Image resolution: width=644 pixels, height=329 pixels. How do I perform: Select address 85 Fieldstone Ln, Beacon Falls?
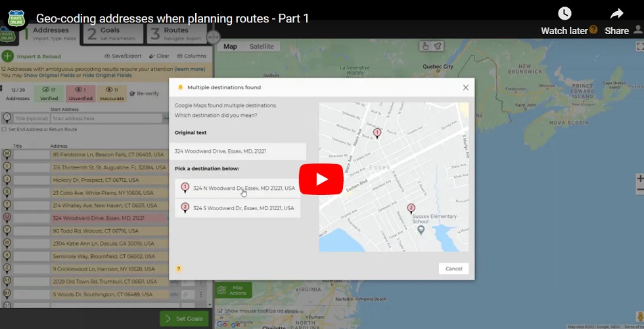109,155
